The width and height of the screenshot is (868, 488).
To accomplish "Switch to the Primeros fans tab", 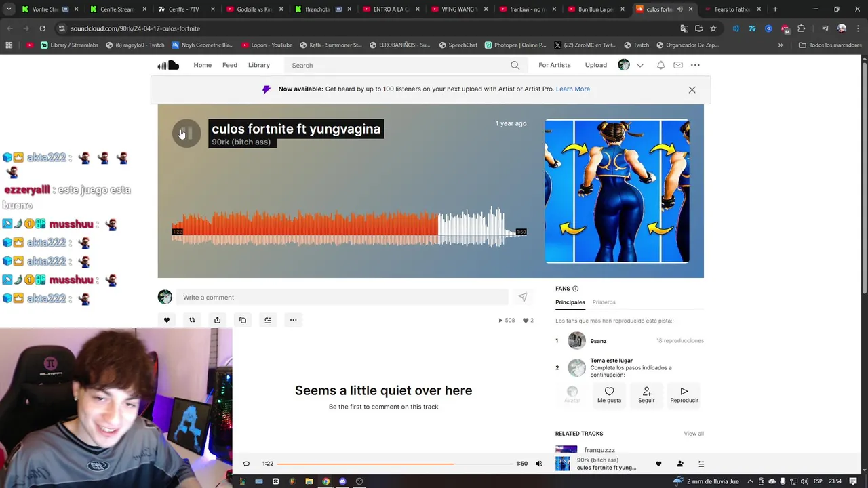I will 604,302.
